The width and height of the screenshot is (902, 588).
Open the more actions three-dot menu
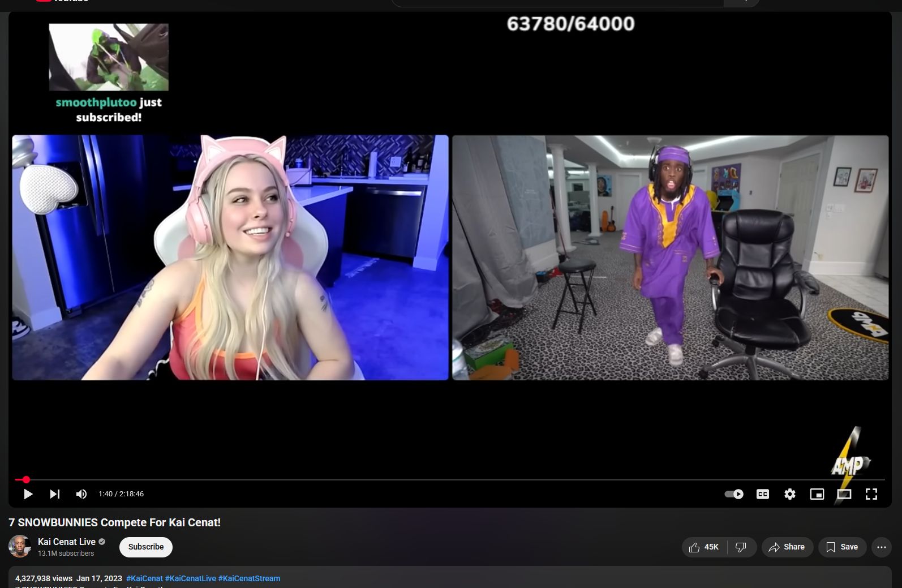(881, 547)
